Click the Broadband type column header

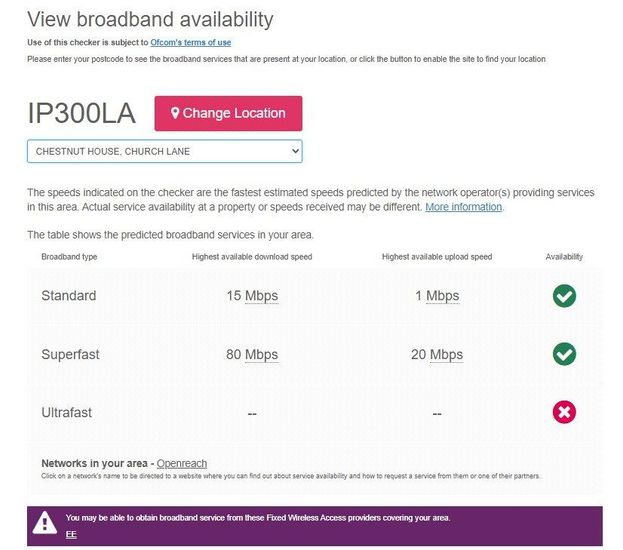click(69, 257)
